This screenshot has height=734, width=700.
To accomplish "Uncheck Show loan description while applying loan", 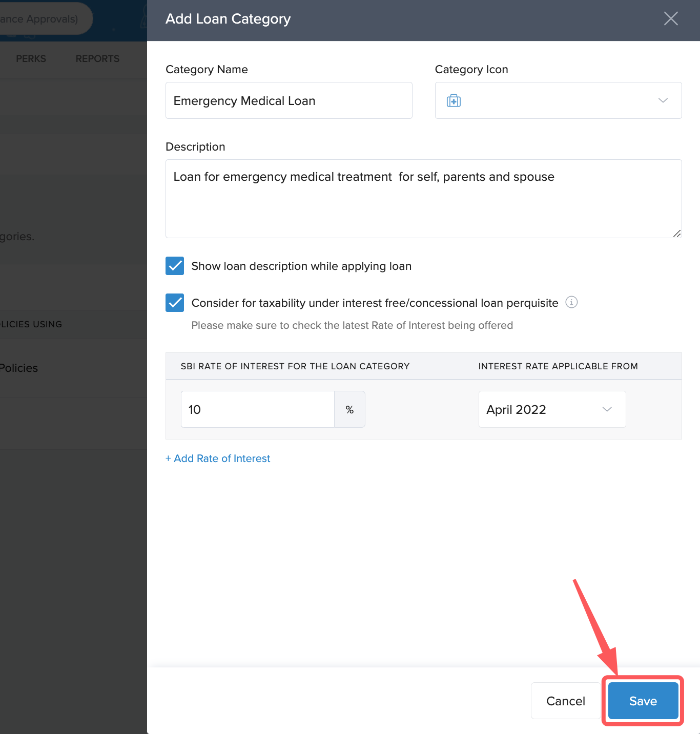I will (x=175, y=266).
